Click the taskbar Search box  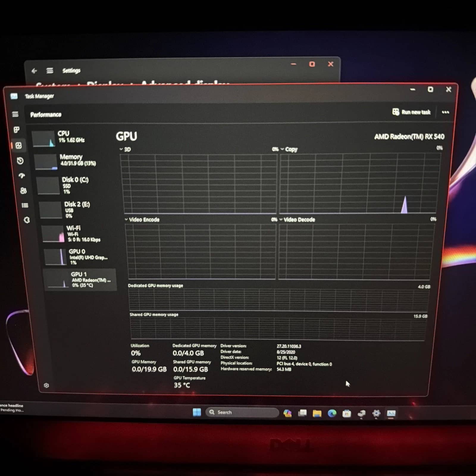(x=242, y=412)
